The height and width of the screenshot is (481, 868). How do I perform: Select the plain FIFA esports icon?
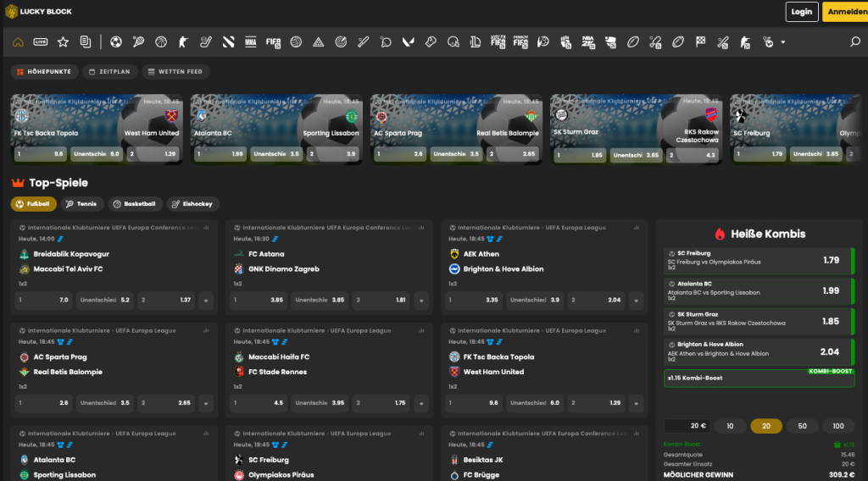click(x=273, y=42)
